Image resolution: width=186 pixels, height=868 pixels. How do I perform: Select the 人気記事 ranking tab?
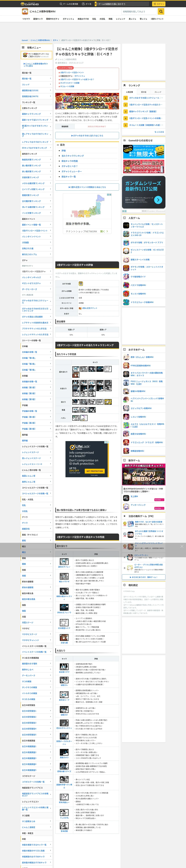[129, 92]
